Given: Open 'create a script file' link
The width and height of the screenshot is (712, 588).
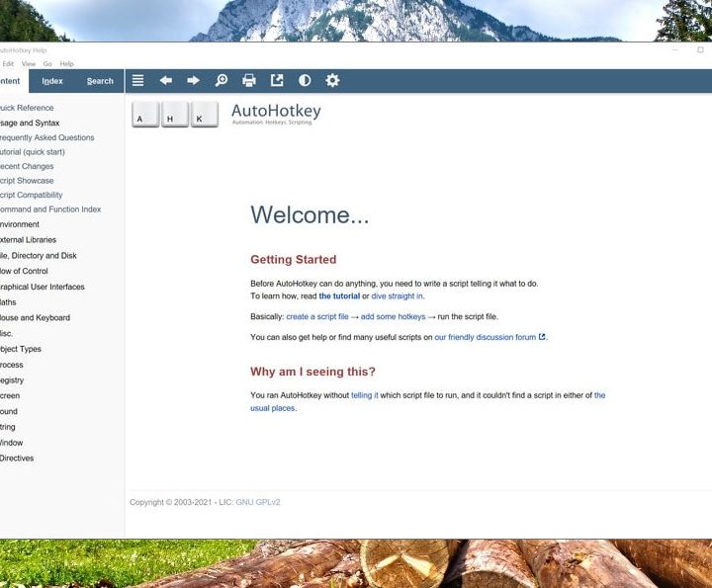Looking at the screenshot, I should (x=317, y=316).
